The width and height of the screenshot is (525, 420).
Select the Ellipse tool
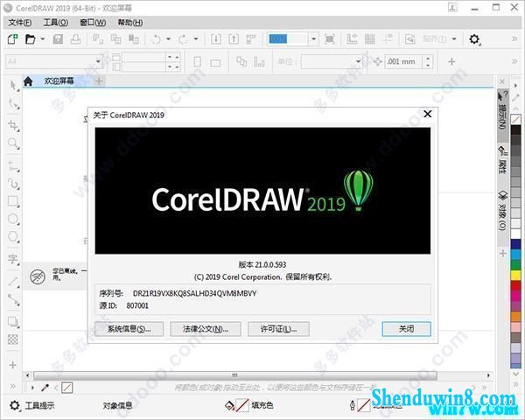coord(13,219)
